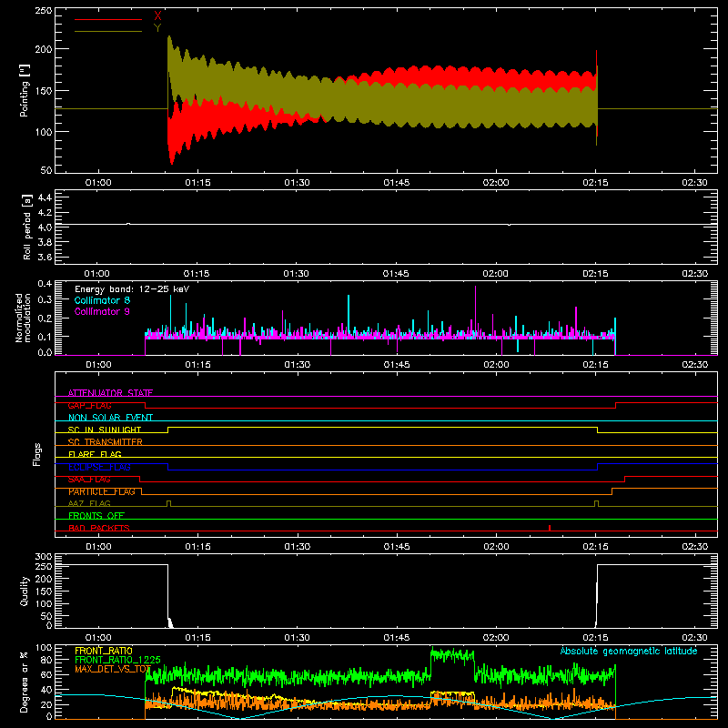This screenshot has width=728, height=728.
Task: Click the '02:30' tick under the roll period plot
Action: tap(694, 274)
